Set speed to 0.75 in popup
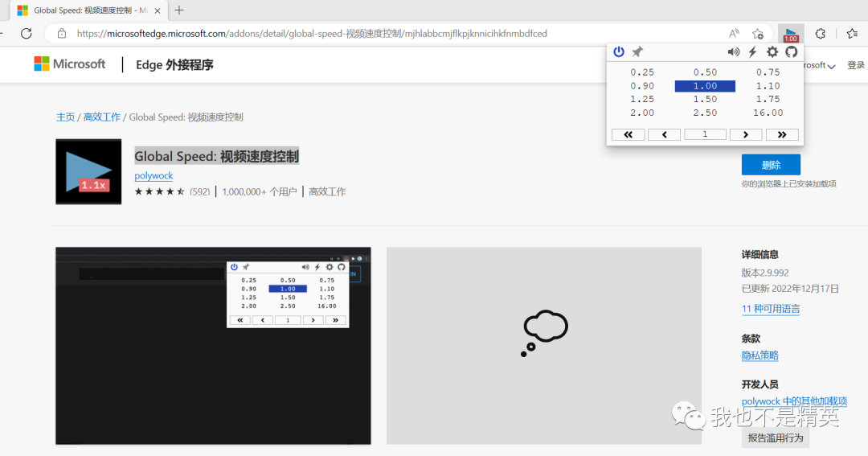868x456 pixels. pyautogui.click(x=768, y=72)
